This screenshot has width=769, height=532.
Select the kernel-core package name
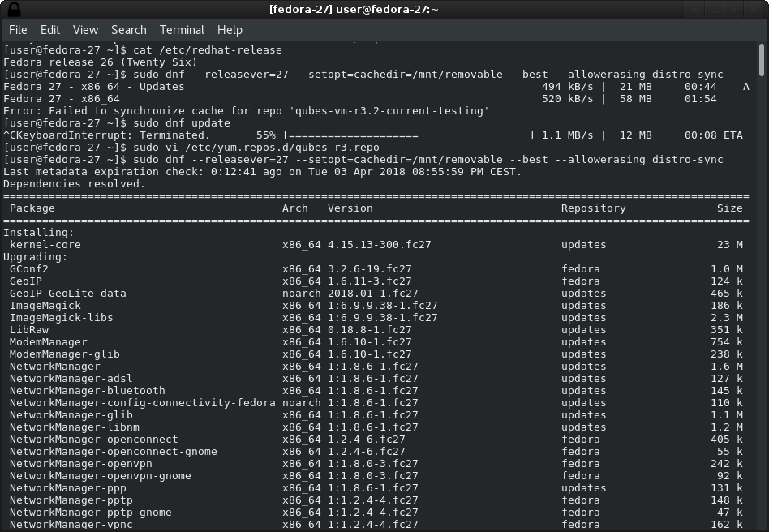(x=45, y=245)
